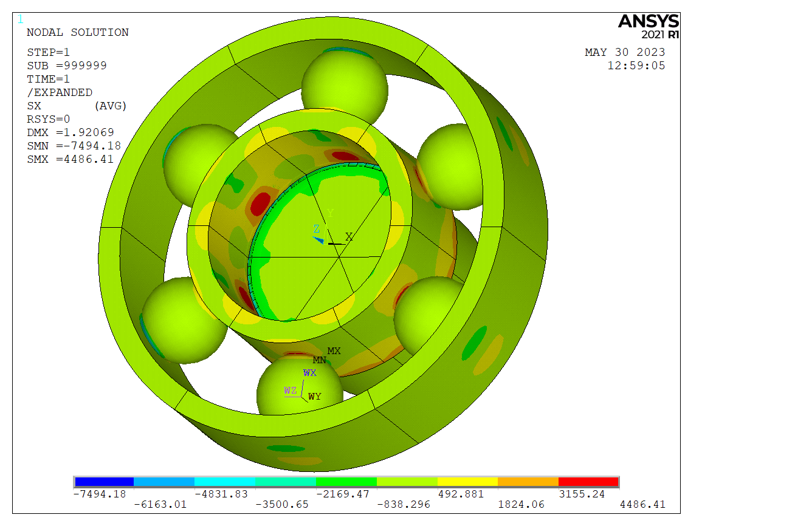Click the legend value -2169.47
812x526 pixels.
(343, 494)
